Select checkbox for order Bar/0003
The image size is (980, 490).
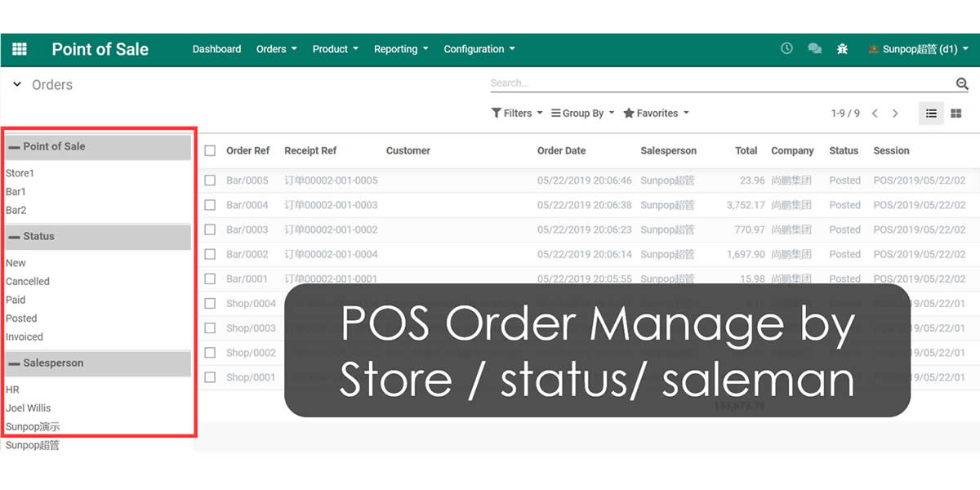(x=210, y=229)
